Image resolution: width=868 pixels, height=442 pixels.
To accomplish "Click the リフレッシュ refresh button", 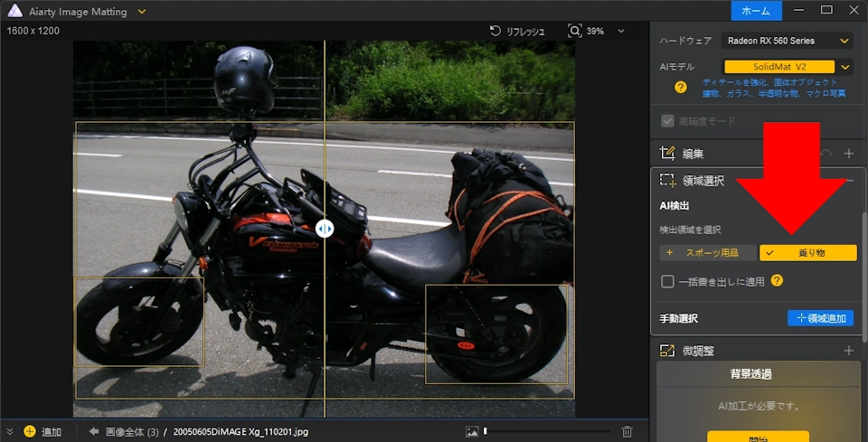I will [x=517, y=32].
